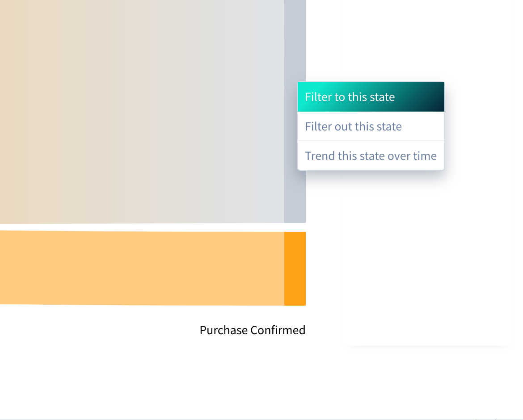Click the darker orange segment of the bar
The height and width of the screenshot is (420, 523).
(x=295, y=268)
